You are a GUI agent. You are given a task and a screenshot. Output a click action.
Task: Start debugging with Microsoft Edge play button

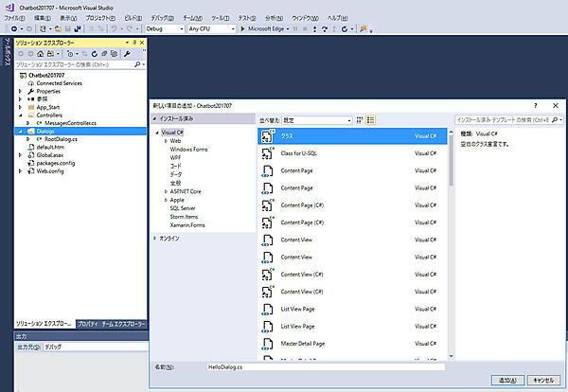tap(240, 28)
